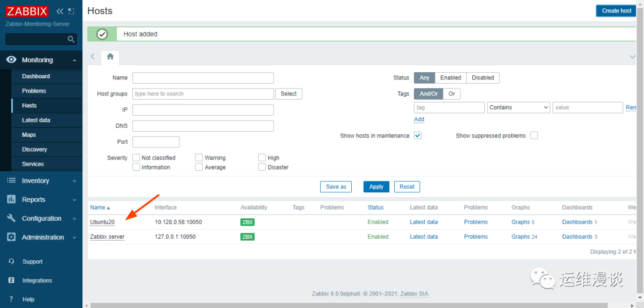The height and width of the screenshot is (308, 644).
Task: Check the Disaster severity box
Action: pos(262,167)
